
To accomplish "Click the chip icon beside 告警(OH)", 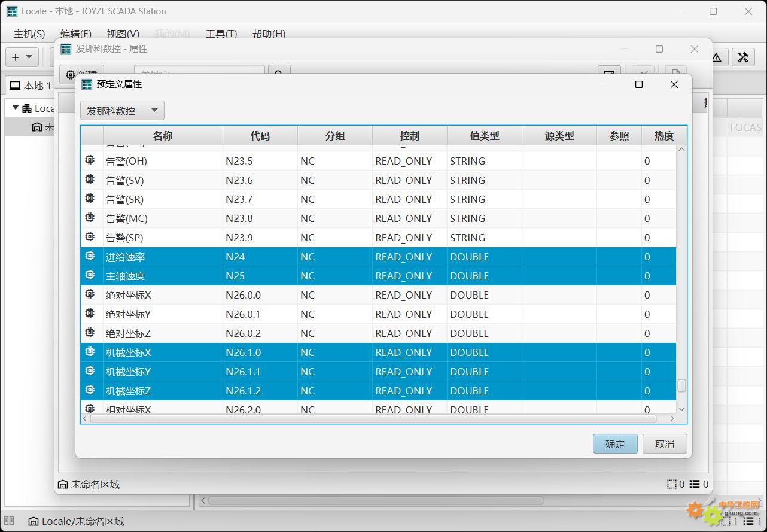I will coord(90,160).
